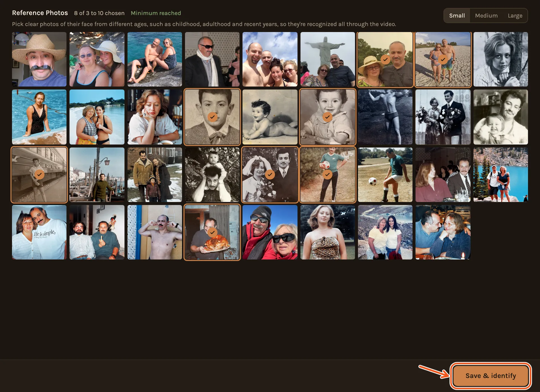Screen dimensions: 540x392
Task: Select woman in polka dot swimsuit at pool
Action: coord(39,117)
